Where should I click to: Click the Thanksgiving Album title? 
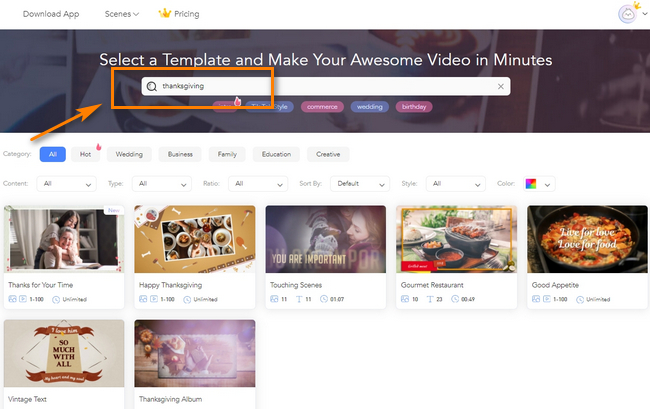point(170,399)
